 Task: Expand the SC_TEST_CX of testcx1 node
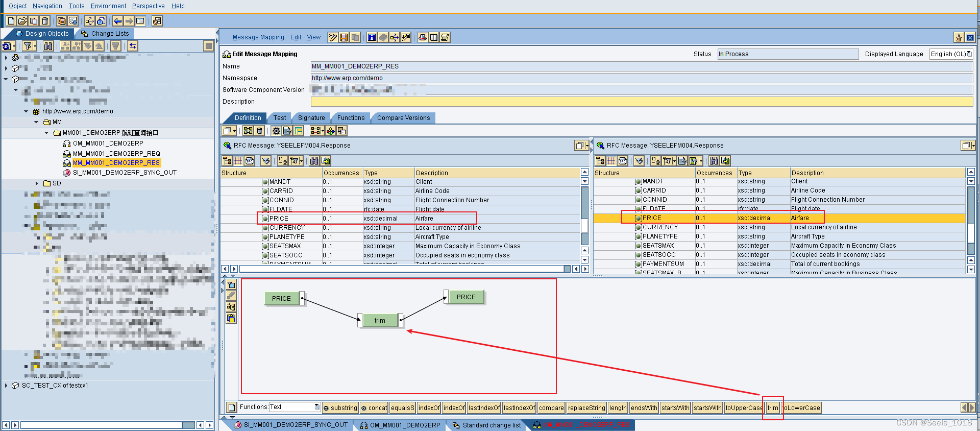[6, 386]
